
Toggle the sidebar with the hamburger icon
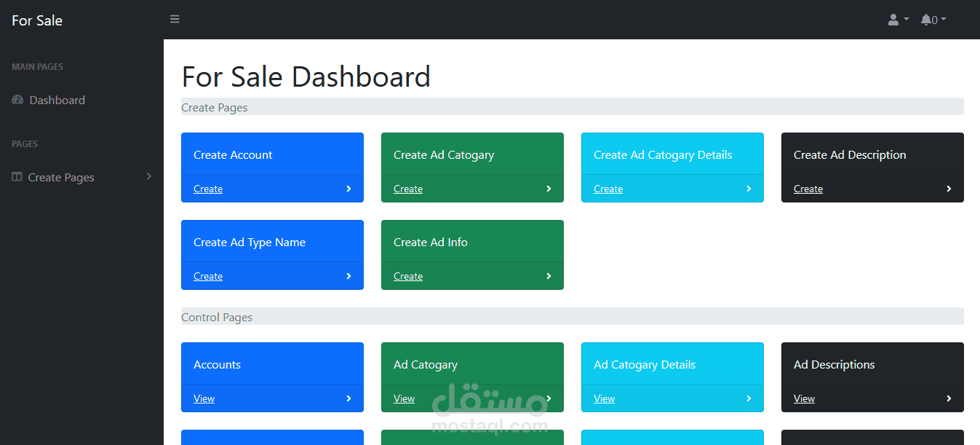pyautogui.click(x=174, y=19)
